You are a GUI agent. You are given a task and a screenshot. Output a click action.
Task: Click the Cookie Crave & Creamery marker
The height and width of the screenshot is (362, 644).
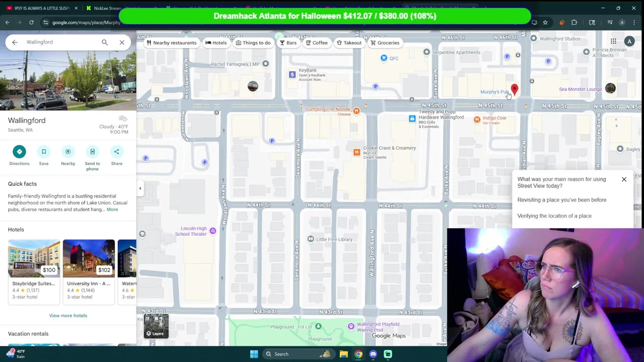click(x=356, y=152)
